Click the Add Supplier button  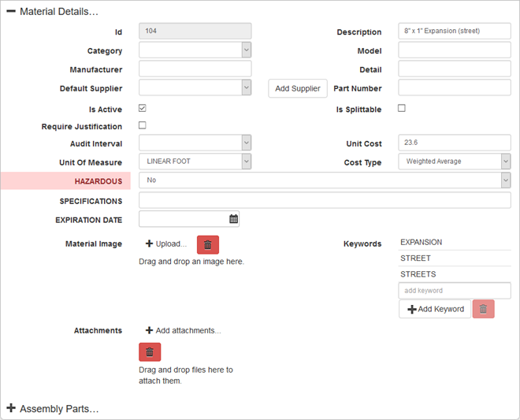(x=298, y=88)
